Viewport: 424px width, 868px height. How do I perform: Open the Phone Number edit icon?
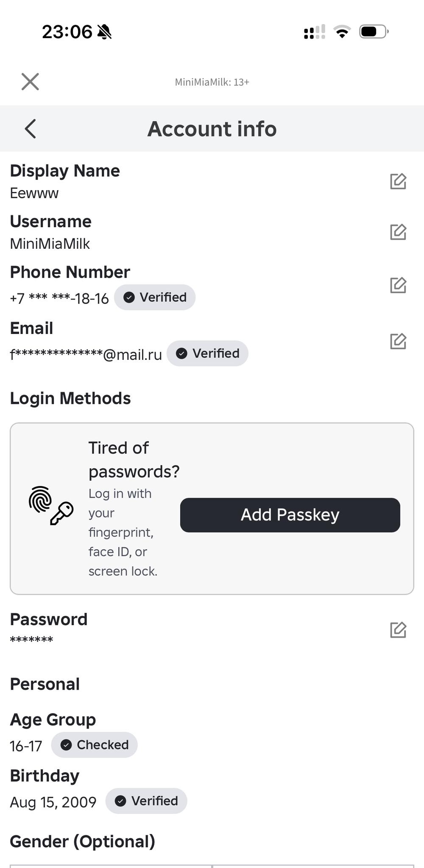pos(398,285)
